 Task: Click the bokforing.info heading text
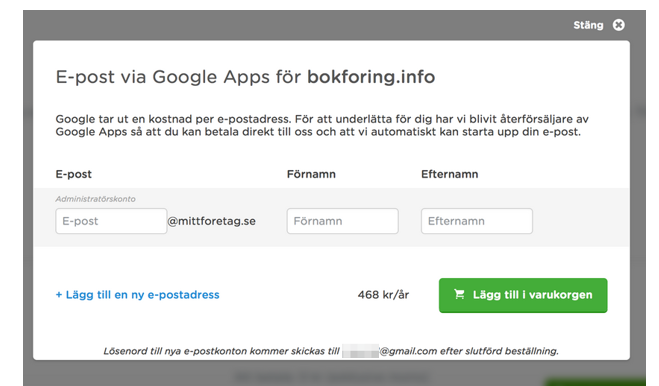(371, 77)
